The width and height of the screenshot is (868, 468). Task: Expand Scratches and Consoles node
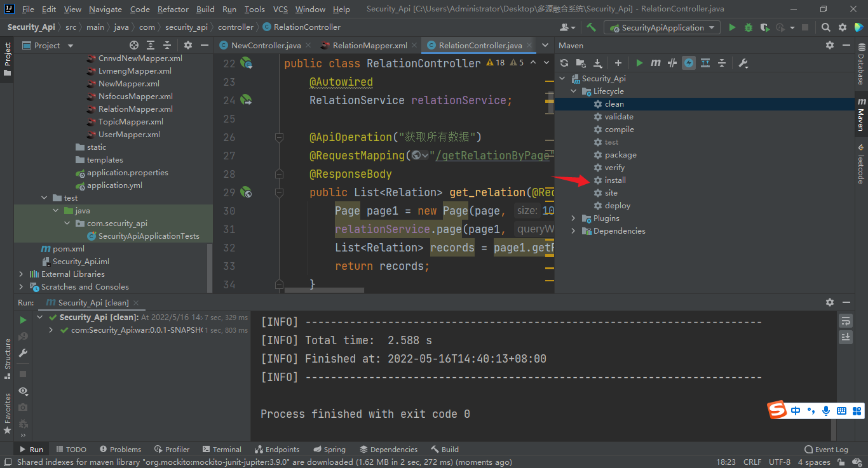(x=22, y=287)
